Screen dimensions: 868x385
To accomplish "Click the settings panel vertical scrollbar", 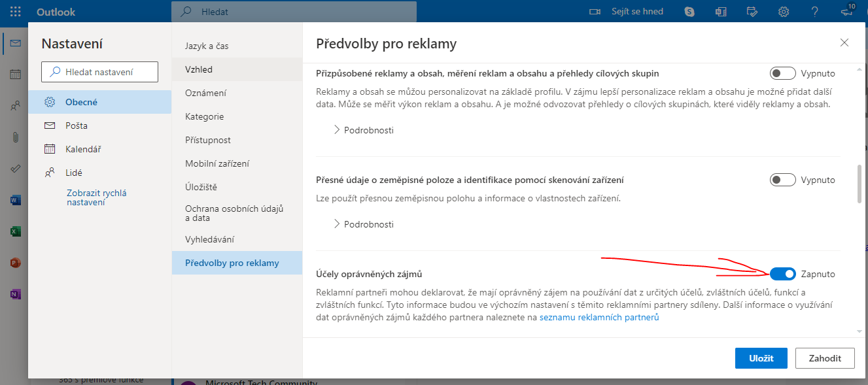I will tap(859, 184).
